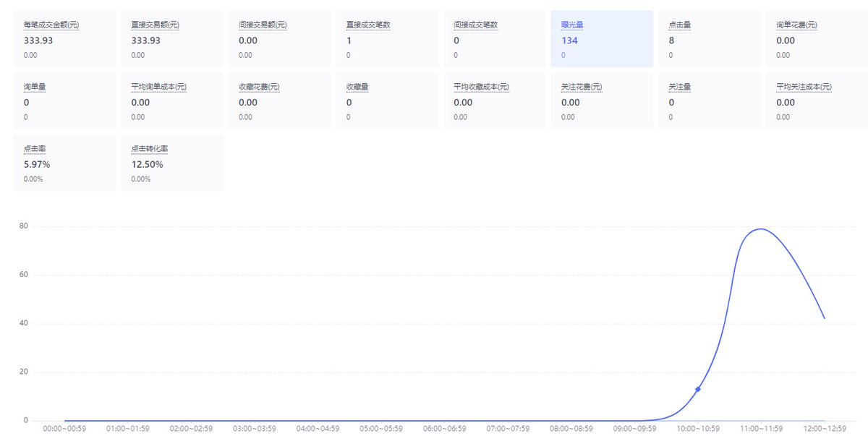Viewport: 868px width, 436px height.
Task: Click the 09:00~09:59 x-axis label
Action: [x=634, y=428]
